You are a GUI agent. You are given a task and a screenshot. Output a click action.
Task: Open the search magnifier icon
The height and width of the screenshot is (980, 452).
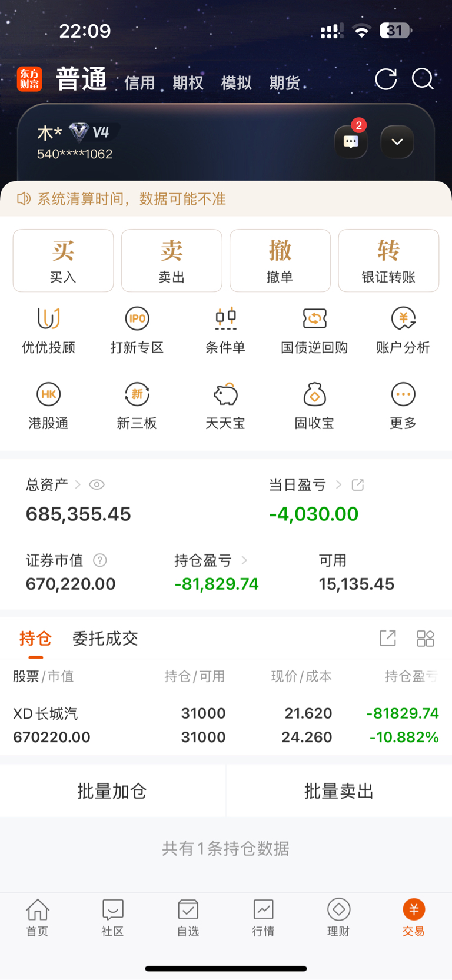423,79
